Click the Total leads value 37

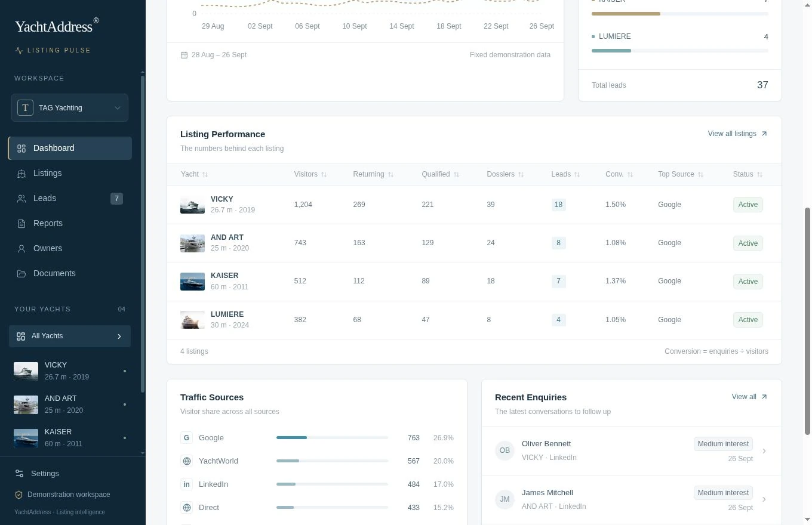point(762,85)
